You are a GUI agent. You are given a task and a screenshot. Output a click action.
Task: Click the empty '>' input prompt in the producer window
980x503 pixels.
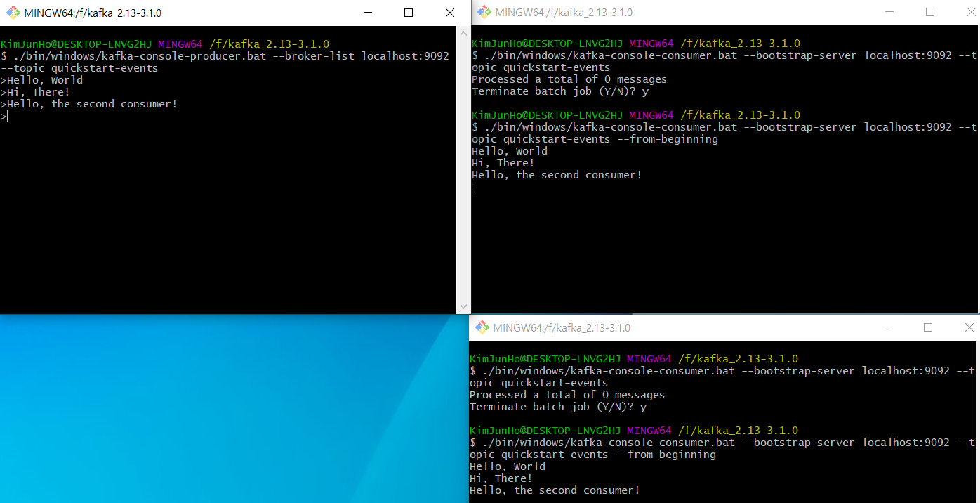tap(4, 116)
